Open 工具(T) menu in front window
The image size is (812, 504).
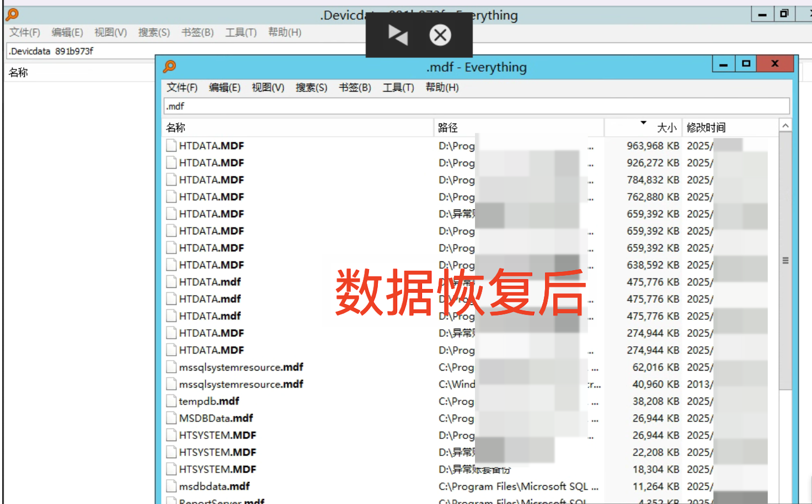click(x=398, y=88)
